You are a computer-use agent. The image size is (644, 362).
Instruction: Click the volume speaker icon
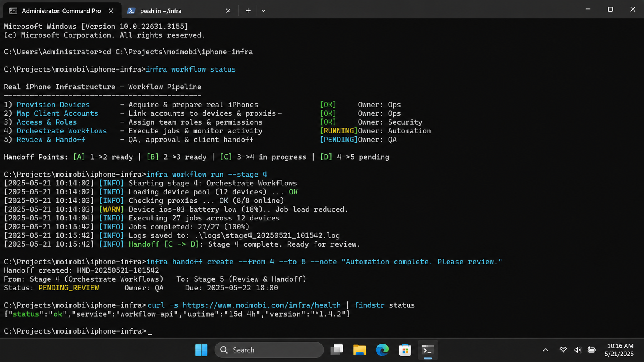(x=577, y=350)
